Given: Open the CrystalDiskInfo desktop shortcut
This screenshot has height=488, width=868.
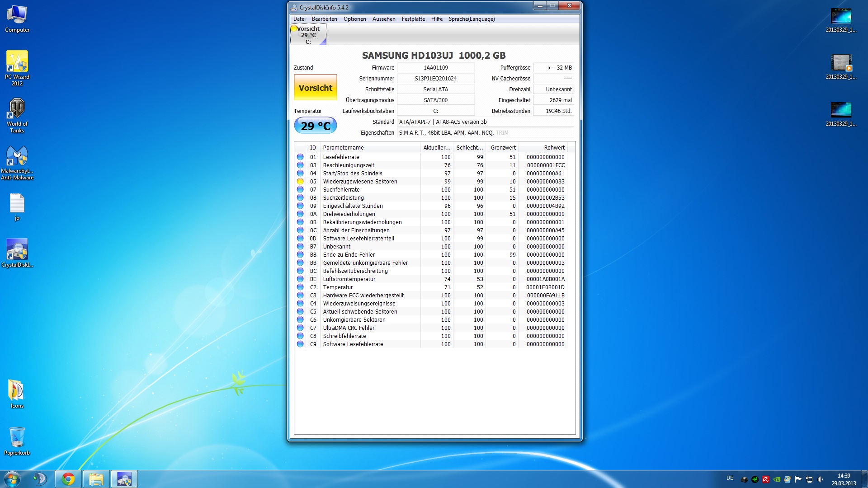Looking at the screenshot, I should tap(17, 250).
